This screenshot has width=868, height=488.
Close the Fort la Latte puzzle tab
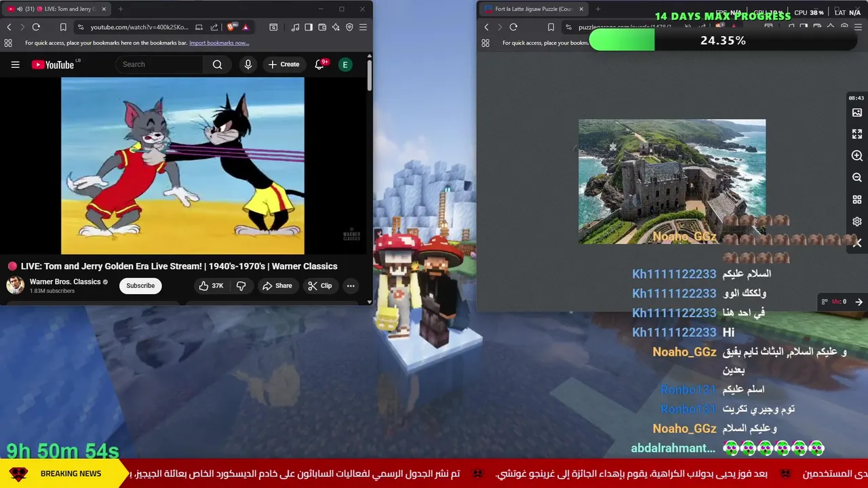[x=581, y=9]
